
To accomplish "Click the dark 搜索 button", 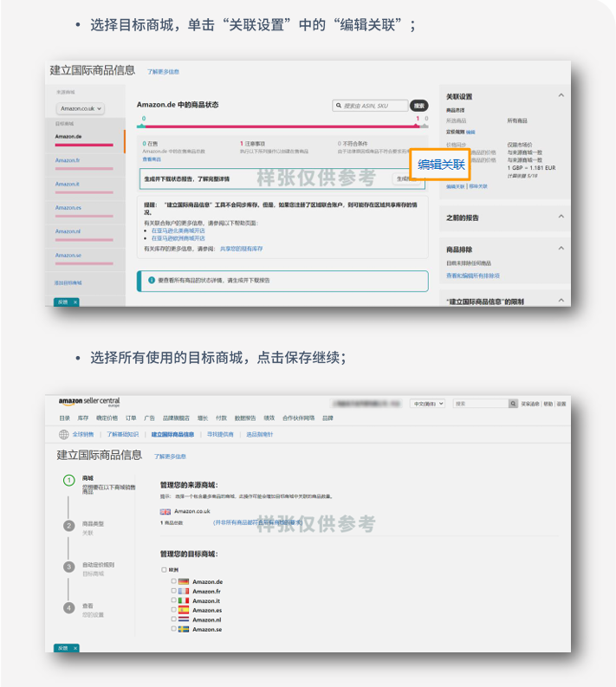I will click(419, 106).
